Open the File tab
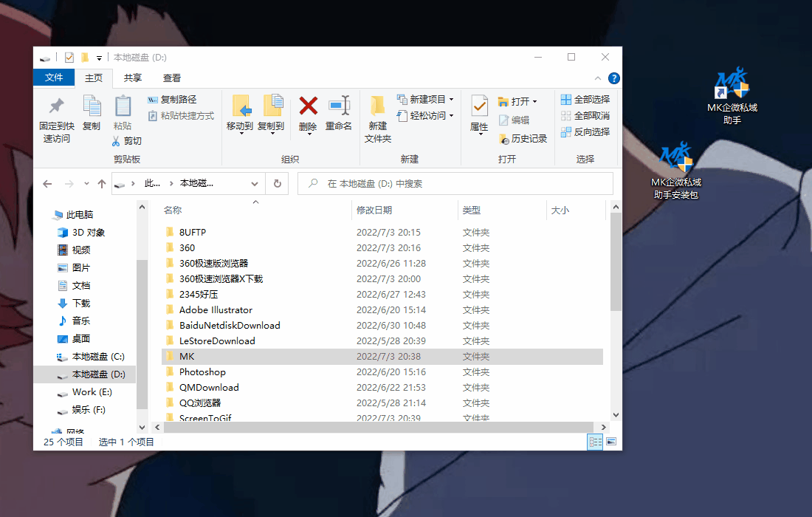 pyautogui.click(x=54, y=78)
